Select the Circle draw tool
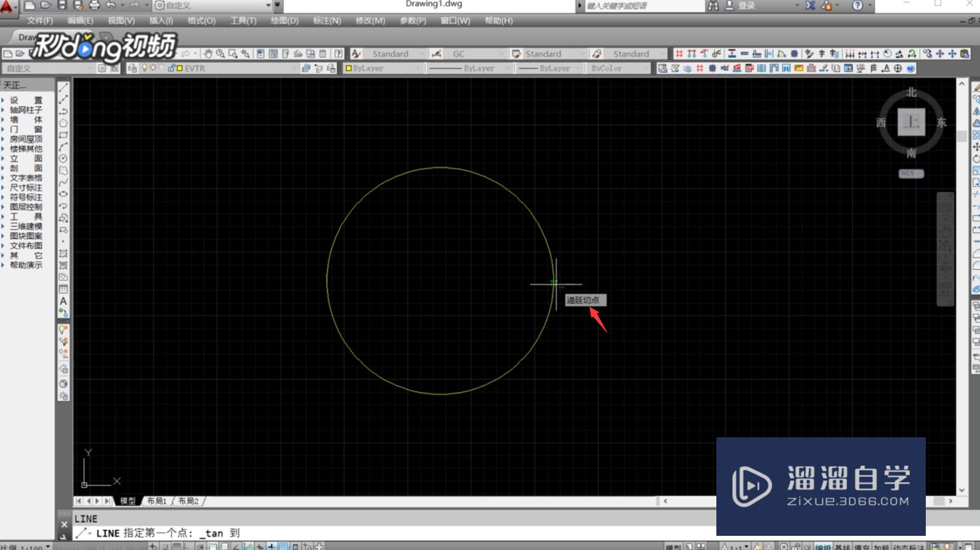 click(x=63, y=158)
